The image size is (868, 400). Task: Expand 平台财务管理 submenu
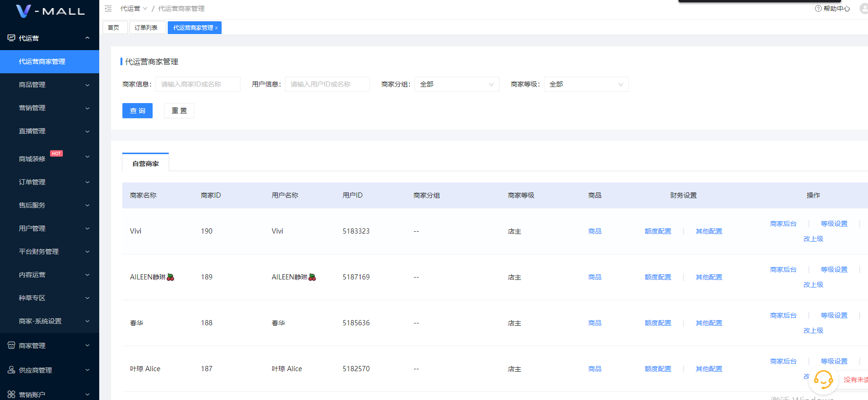(x=87, y=252)
